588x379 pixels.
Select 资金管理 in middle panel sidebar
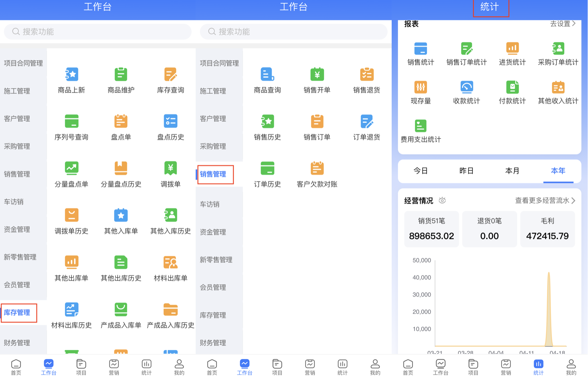(x=213, y=232)
